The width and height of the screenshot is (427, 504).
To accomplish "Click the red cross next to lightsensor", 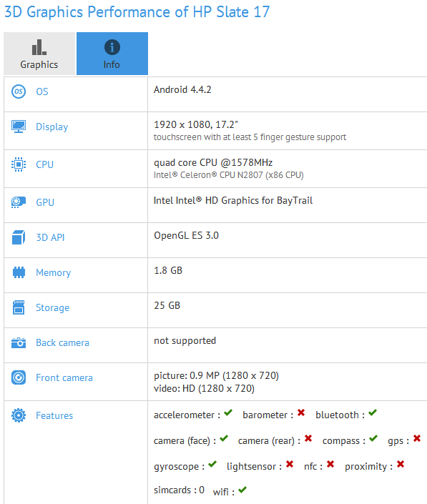I will (x=290, y=465).
